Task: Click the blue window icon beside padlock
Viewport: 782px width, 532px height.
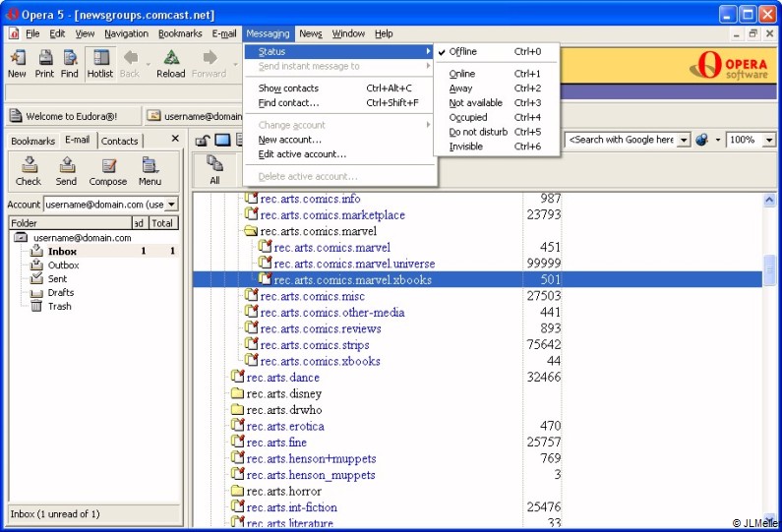Action: (222, 140)
